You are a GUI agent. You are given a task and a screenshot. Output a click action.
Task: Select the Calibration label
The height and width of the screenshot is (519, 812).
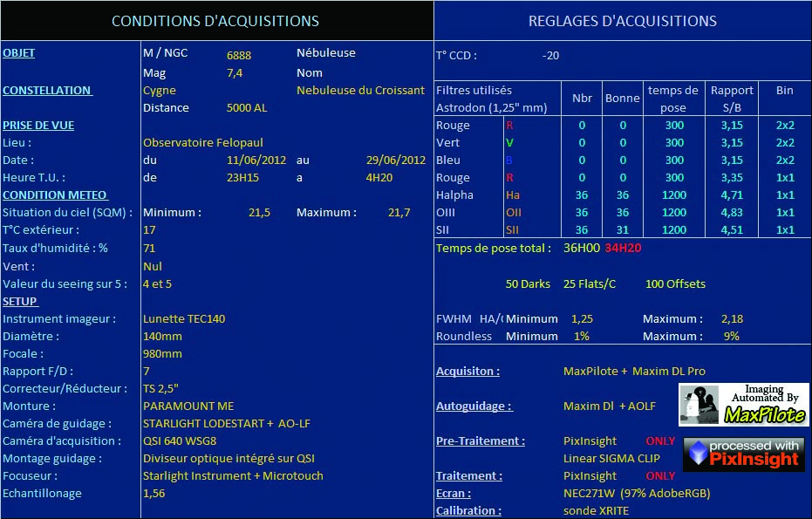pyautogui.click(x=468, y=510)
